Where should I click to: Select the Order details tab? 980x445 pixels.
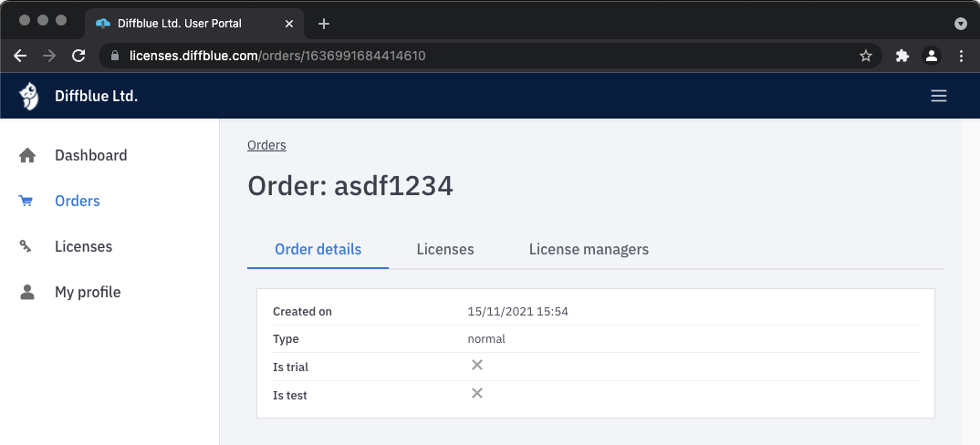318,249
